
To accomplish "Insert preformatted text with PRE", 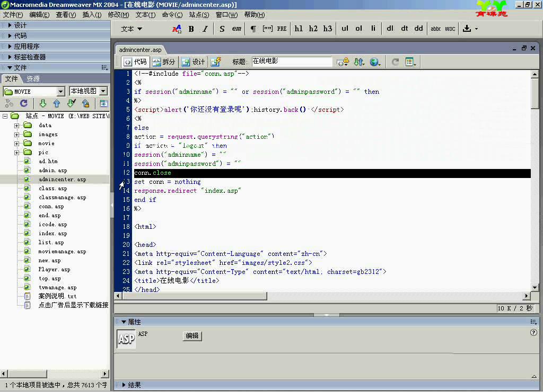I will click(282, 29).
